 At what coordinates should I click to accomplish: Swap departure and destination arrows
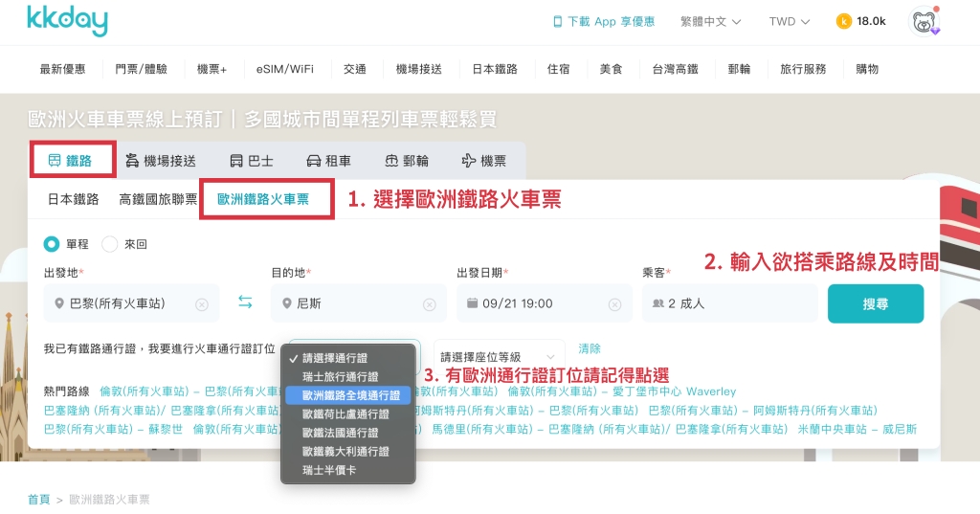tap(245, 302)
